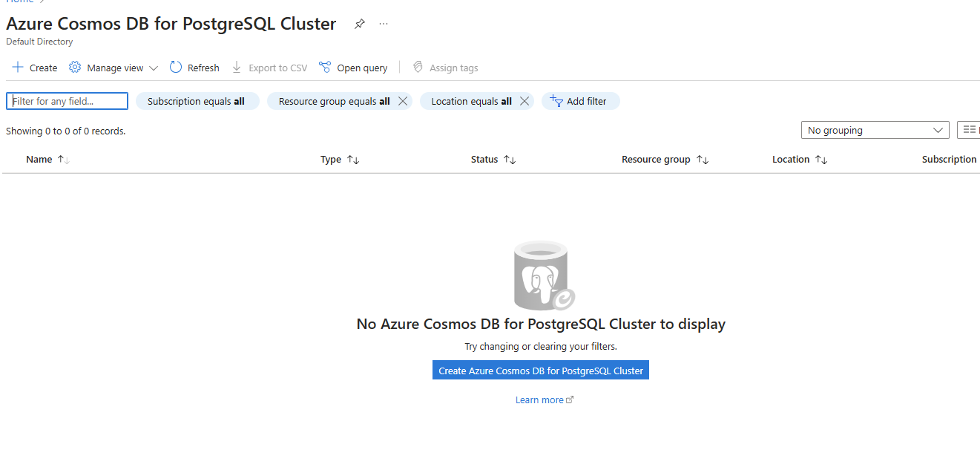Sort by Name column

tap(64, 160)
